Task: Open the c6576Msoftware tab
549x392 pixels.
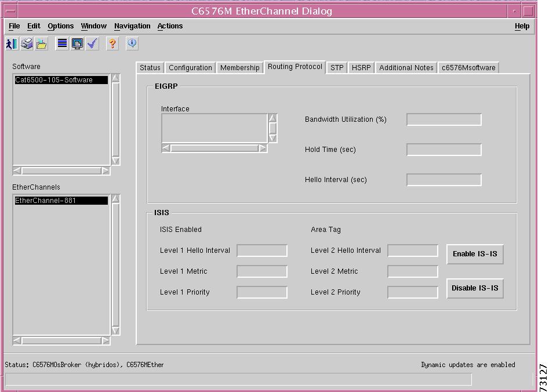Action: pos(468,68)
